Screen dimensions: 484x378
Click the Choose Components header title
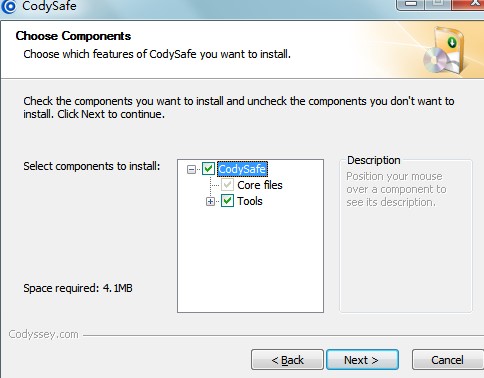[x=73, y=36]
